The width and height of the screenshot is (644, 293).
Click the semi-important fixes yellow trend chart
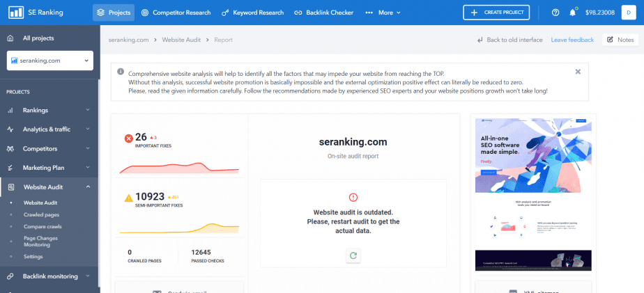[x=179, y=228]
